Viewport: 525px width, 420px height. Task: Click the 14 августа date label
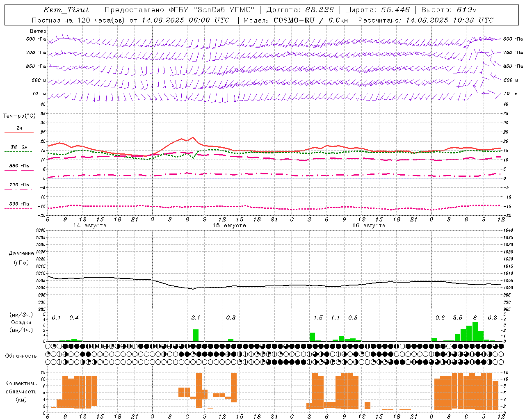coord(90,226)
